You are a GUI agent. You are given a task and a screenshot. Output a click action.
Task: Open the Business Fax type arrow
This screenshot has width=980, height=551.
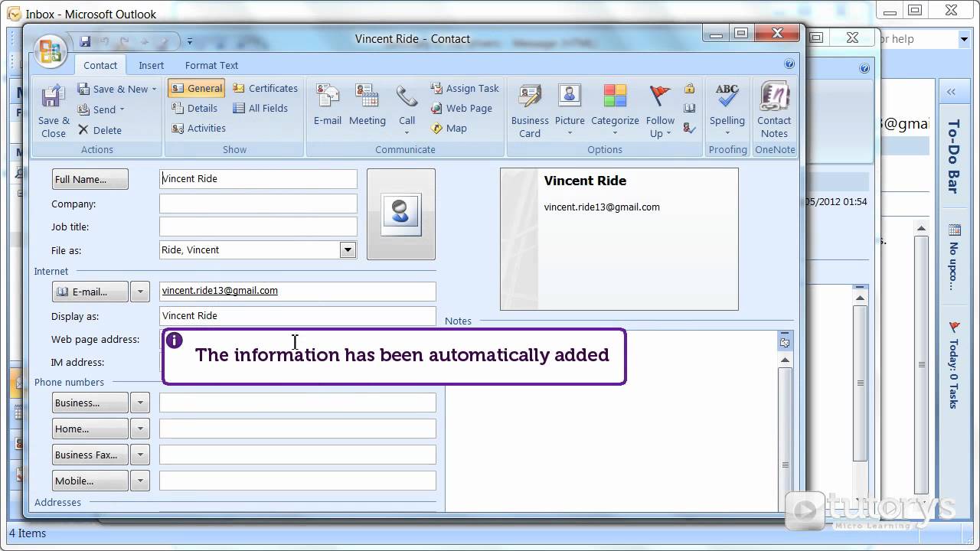pos(140,455)
